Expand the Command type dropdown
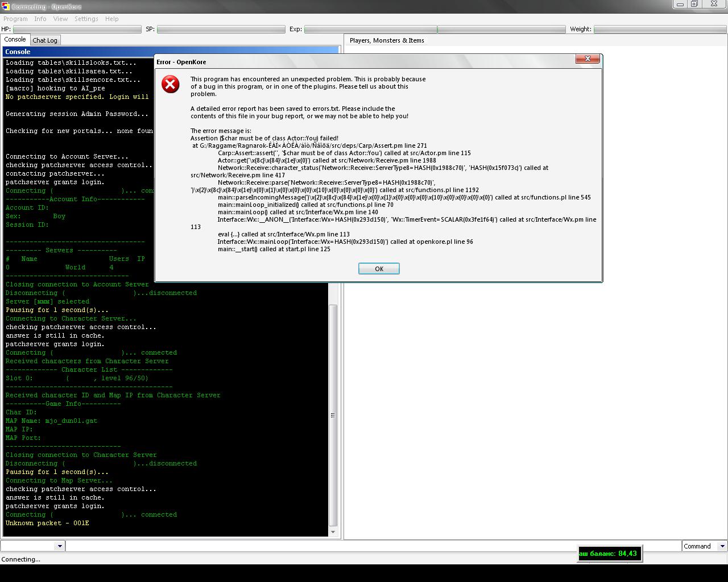This screenshot has width=728, height=582. (722, 546)
